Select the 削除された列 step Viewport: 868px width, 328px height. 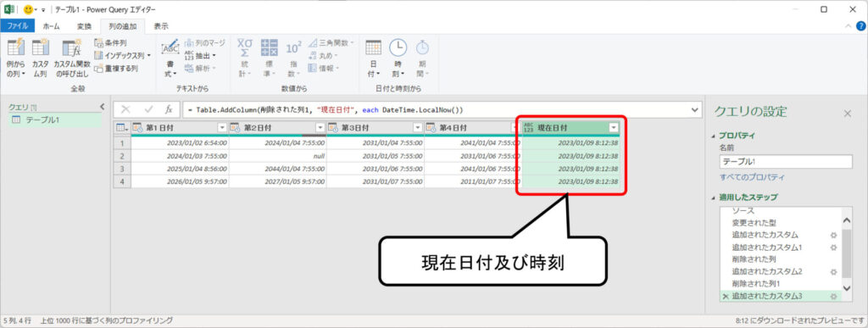click(x=754, y=259)
